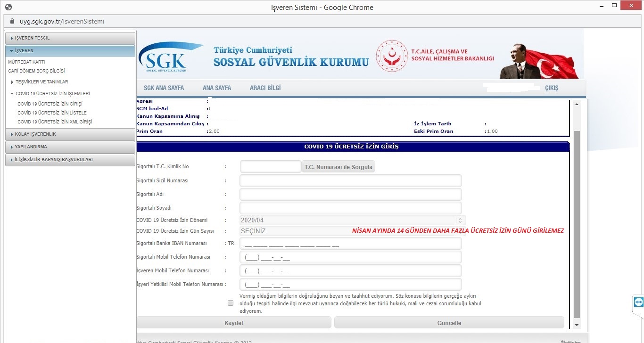This screenshot has width=644, height=343.
Task: Click the padlock icon in address bar
Action: 13,22
